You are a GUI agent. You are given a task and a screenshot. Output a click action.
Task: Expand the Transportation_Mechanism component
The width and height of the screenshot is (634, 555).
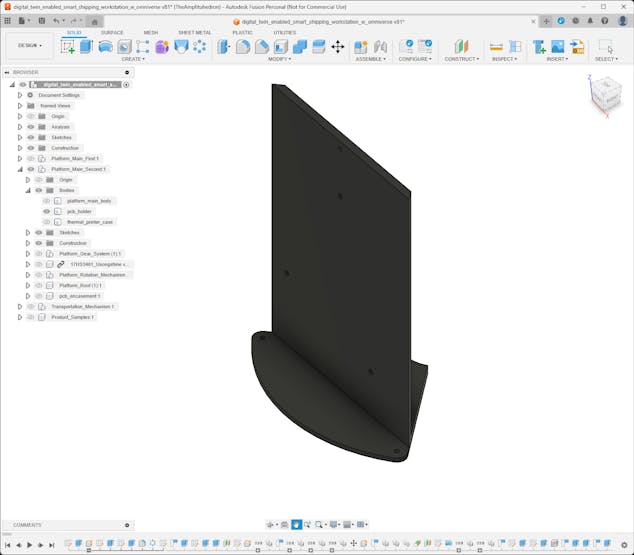tap(19, 306)
